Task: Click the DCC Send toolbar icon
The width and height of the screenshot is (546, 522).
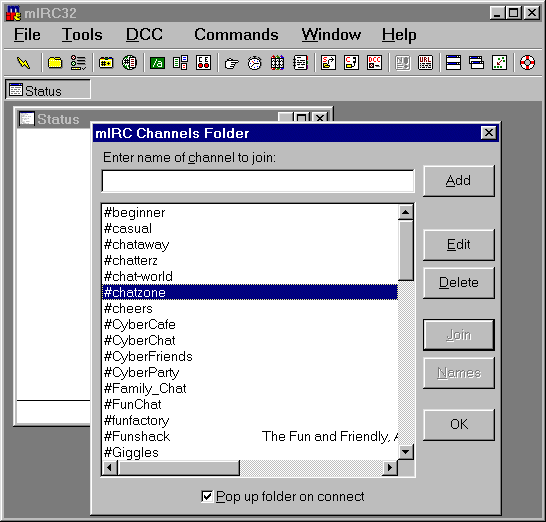Action: 328,63
